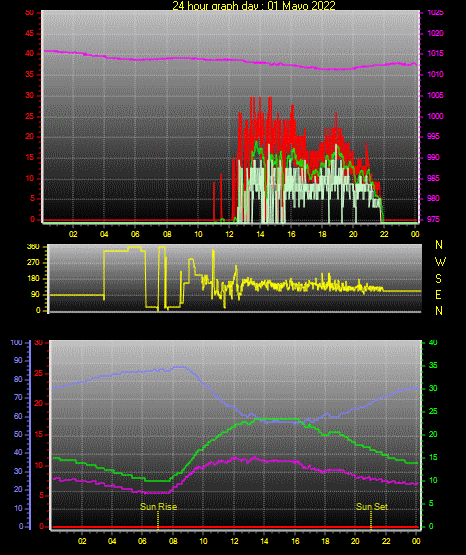This screenshot has height=555, width=466.
Task: Click the magenta '990' pressure axis label
Action: coord(433,157)
